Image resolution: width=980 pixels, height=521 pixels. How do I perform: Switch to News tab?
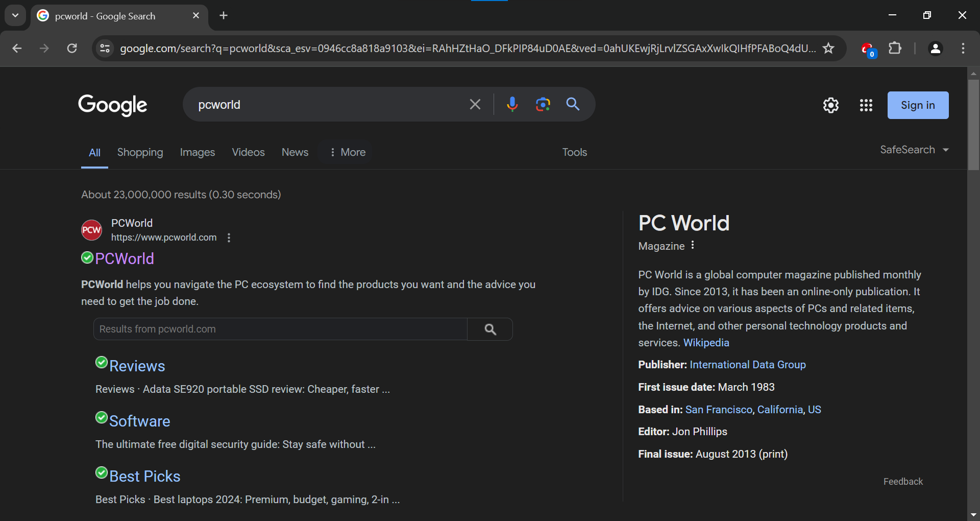(x=295, y=152)
